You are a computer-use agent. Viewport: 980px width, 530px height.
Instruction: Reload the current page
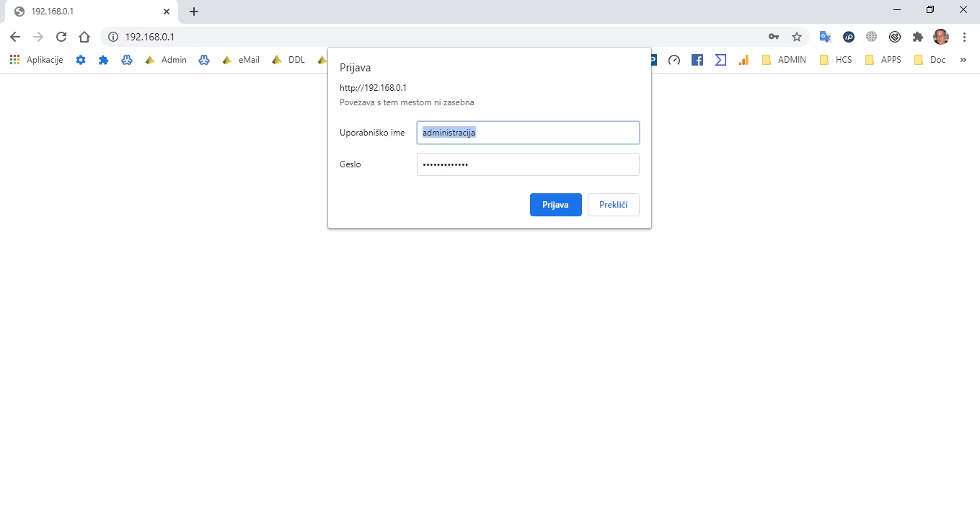click(61, 37)
